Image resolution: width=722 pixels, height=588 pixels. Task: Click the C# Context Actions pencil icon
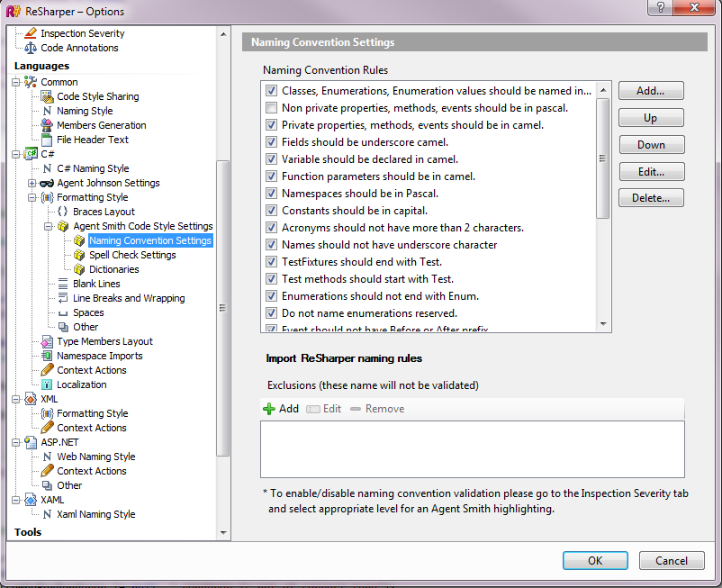pos(47,370)
